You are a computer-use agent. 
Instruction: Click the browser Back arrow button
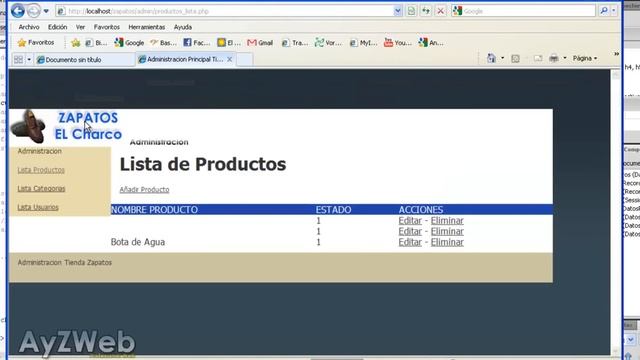tap(18, 11)
